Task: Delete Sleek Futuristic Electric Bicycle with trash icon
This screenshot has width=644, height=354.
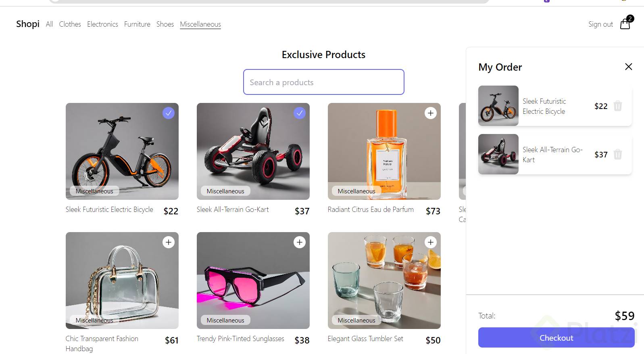Action: [x=617, y=106]
